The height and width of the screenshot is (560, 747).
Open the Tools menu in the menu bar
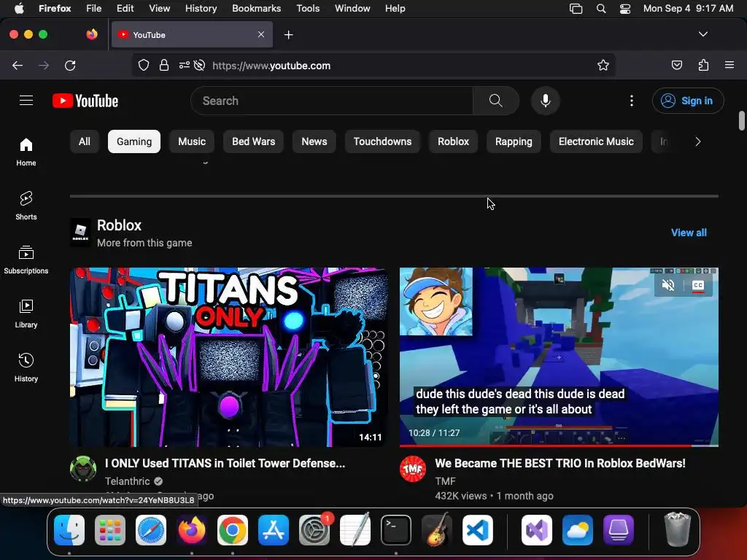308,9
